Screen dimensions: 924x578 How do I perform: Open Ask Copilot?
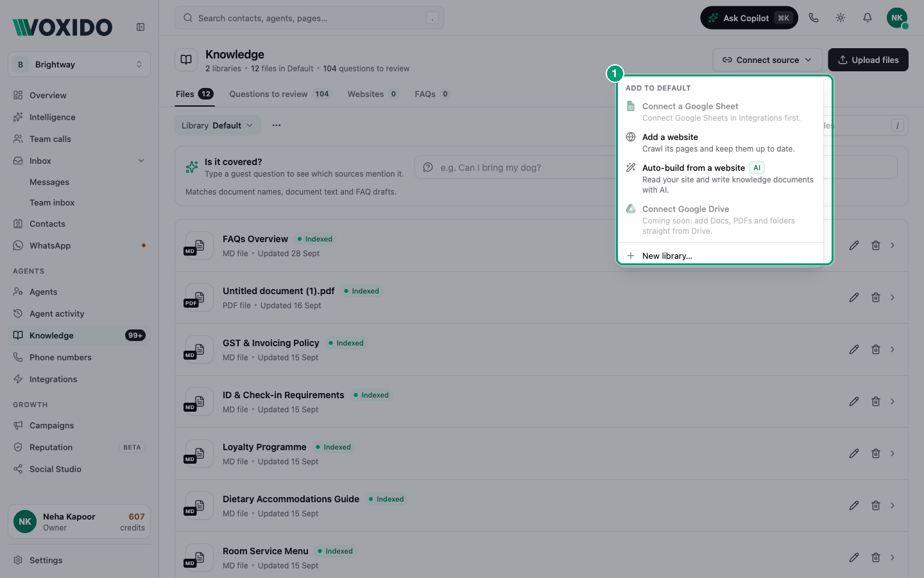coord(749,18)
